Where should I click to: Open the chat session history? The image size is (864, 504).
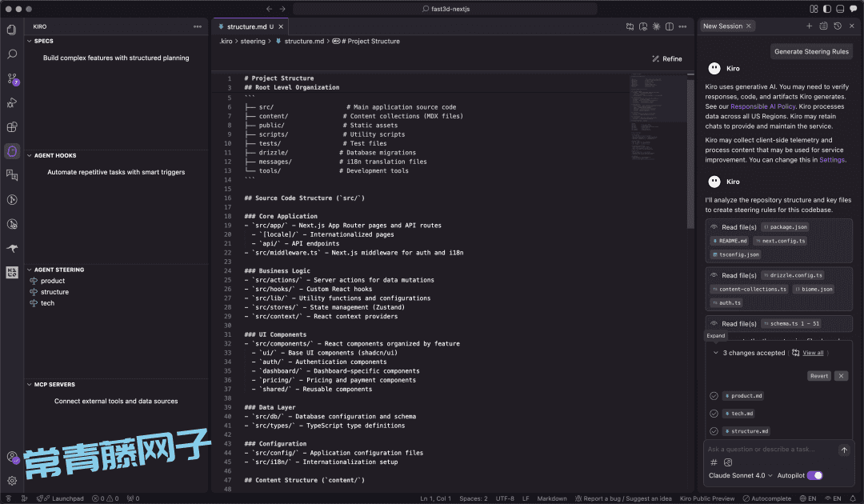pos(838,26)
